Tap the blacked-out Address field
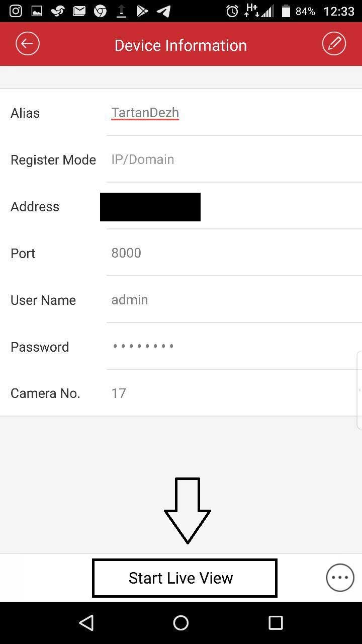 150,207
